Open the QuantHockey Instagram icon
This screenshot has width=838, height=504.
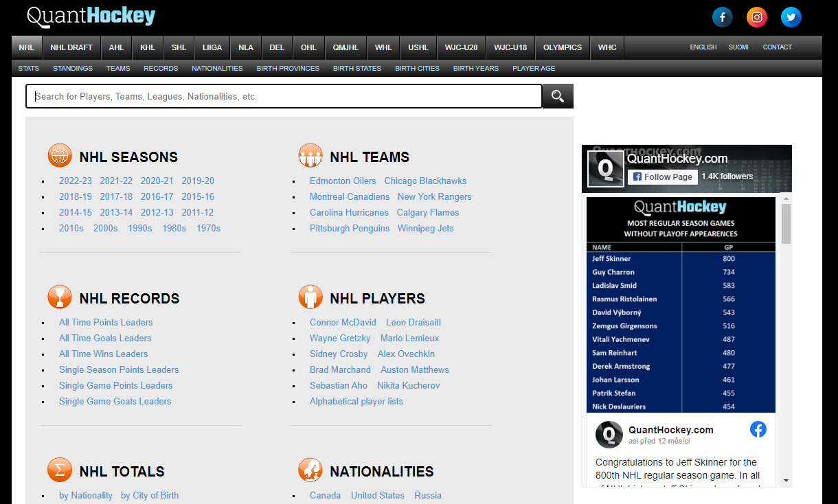click(757, 17)
